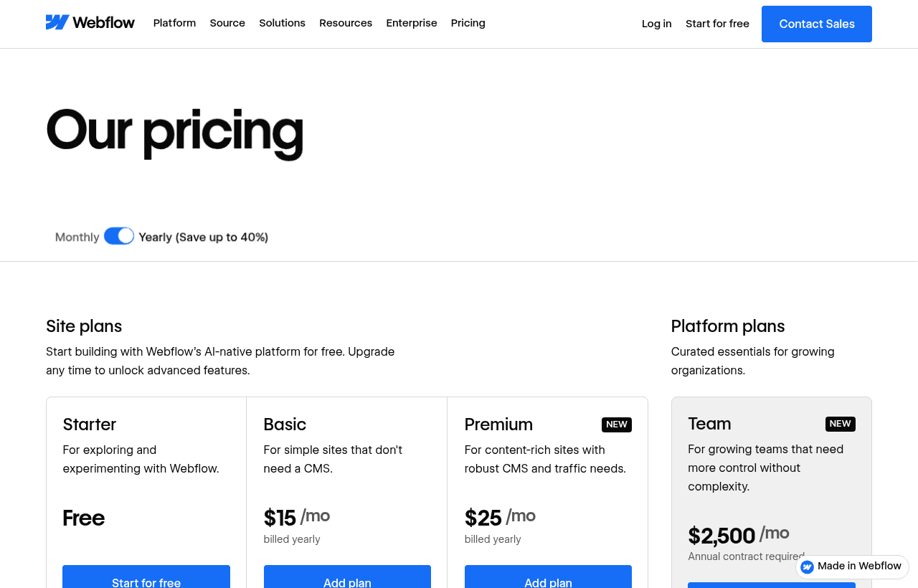Open the Solutions menu
Viewport: 918px width, 588px height.
[x=282, y=23]
